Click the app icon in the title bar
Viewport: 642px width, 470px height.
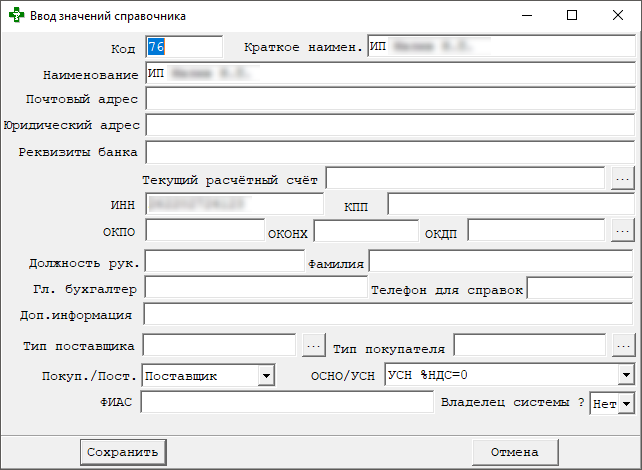(x=16, y=16)
